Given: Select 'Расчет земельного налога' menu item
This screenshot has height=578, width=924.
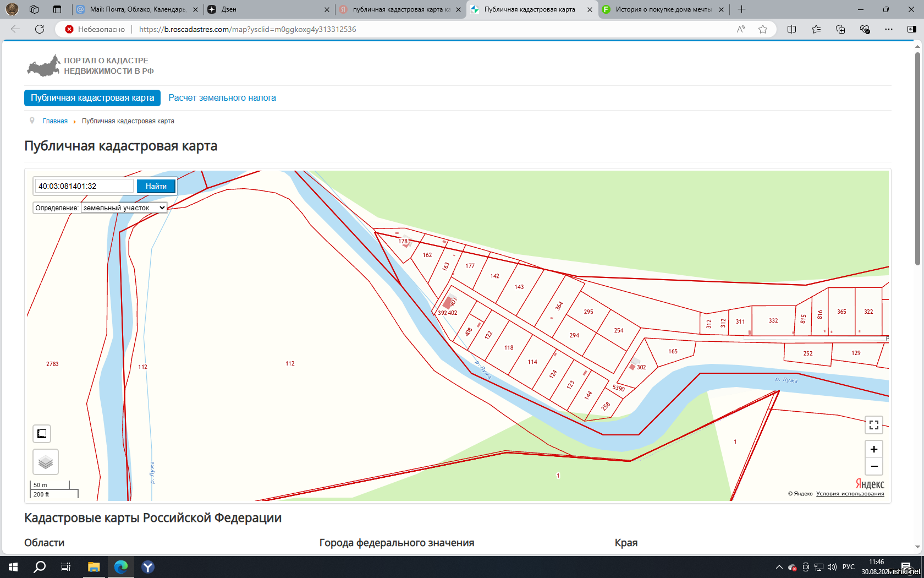Looking at the screenshot, I should click(222, 98).
